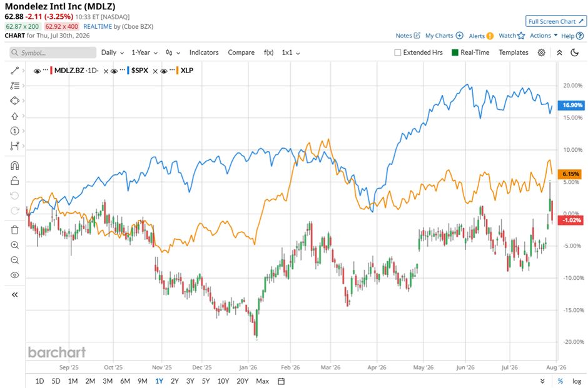
Task: Remove the MDLZ.BZ series with its X
Action: point(106,71)
